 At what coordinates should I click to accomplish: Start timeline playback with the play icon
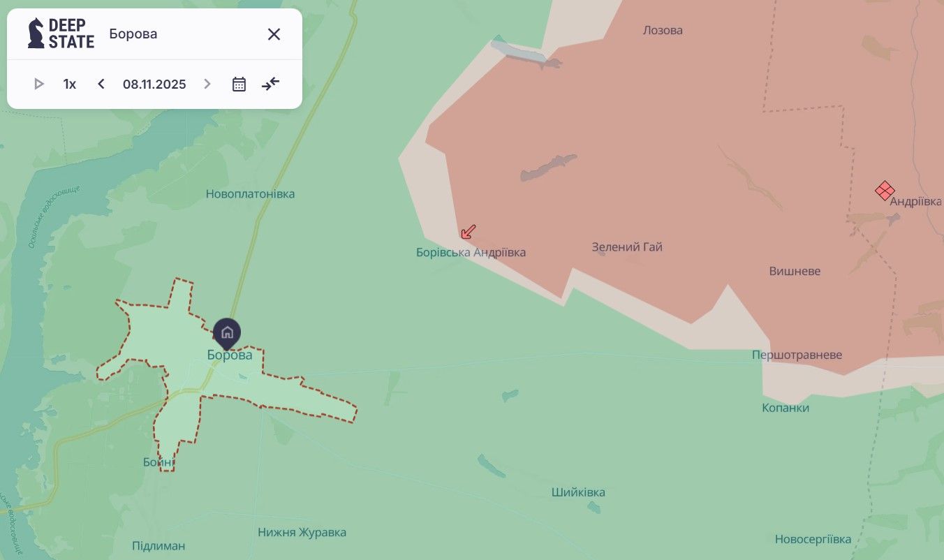pos(39,84)
